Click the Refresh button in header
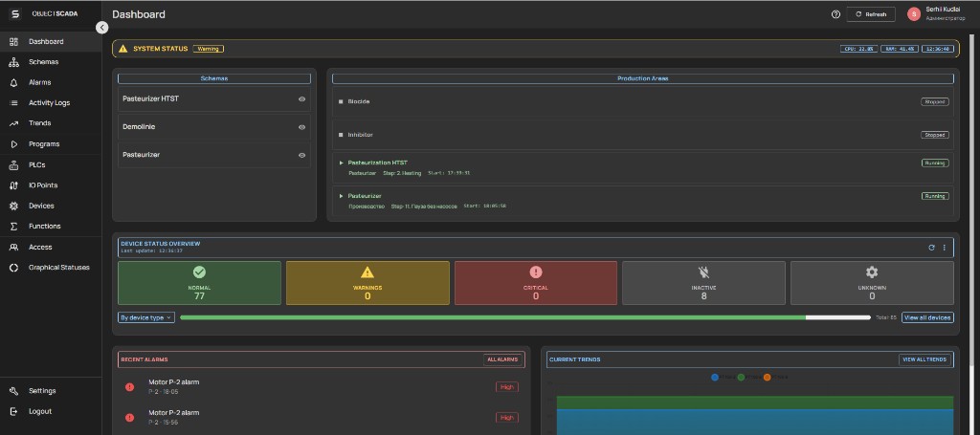The width and height of the screenshot is (980, 435). click(871, 14)
